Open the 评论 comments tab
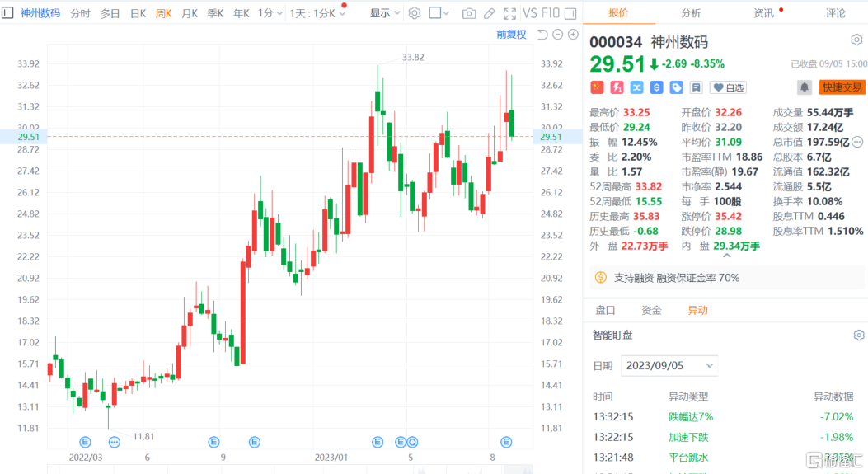Viewport: 868px width, 474px height. pyautogui.click(x=835, y=12)
